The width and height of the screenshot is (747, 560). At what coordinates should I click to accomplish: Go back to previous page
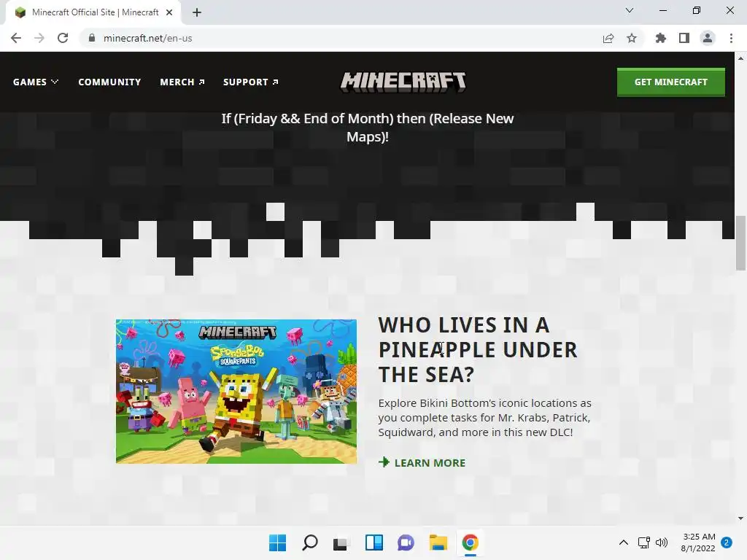pyautogui.click(x=16, y=38)
